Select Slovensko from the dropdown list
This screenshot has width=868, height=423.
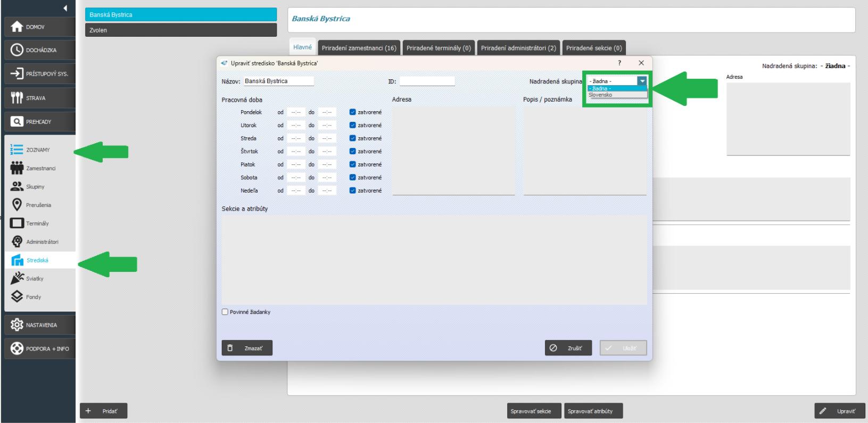pyautogui.click(x=601, y=95)
